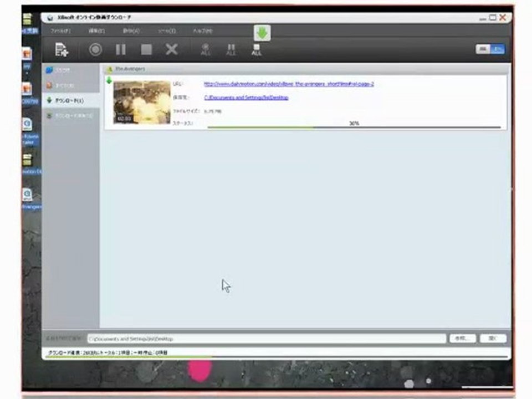Click the Start ALL toolbar icon
This screenshot has height=399, width=532.
(205, 49)
